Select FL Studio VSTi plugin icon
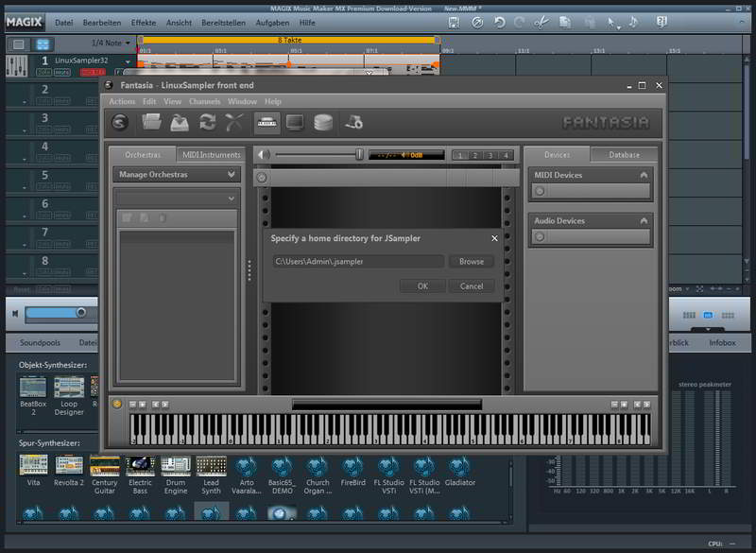 coord(388,466)
